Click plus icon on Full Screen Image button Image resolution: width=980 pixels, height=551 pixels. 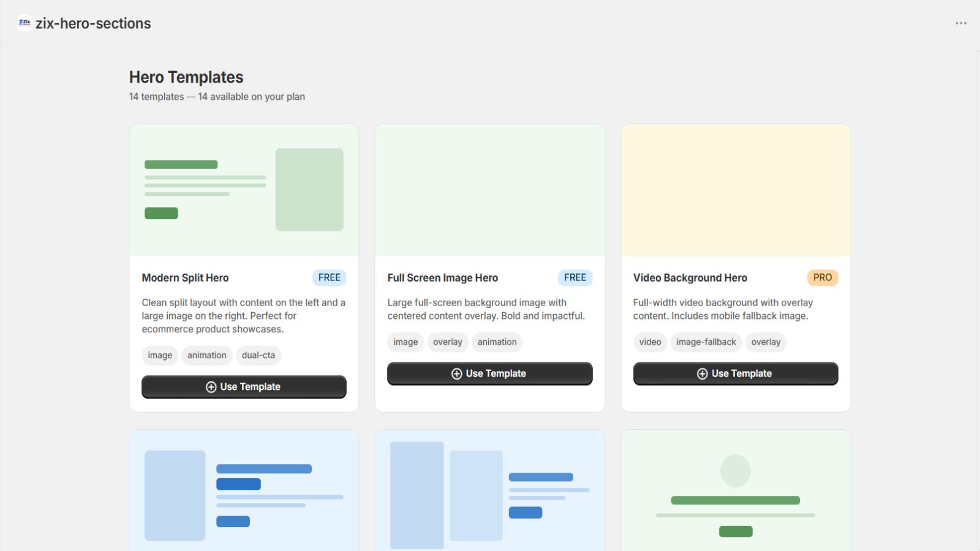(x=457, y=373)
